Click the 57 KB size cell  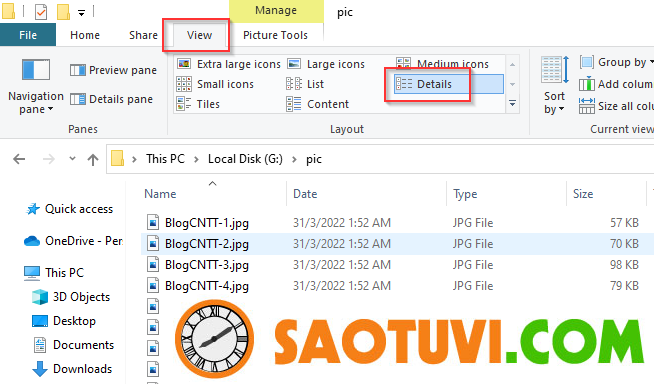624,222
